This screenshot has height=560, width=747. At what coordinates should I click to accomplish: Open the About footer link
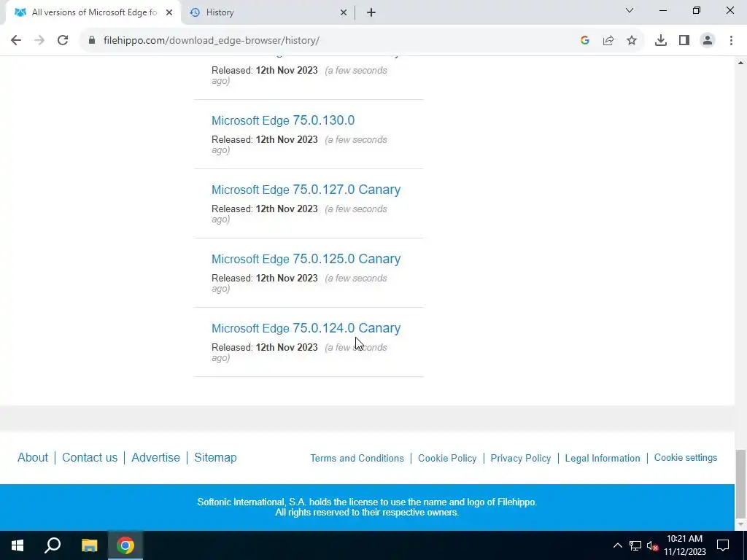(33, 458)
